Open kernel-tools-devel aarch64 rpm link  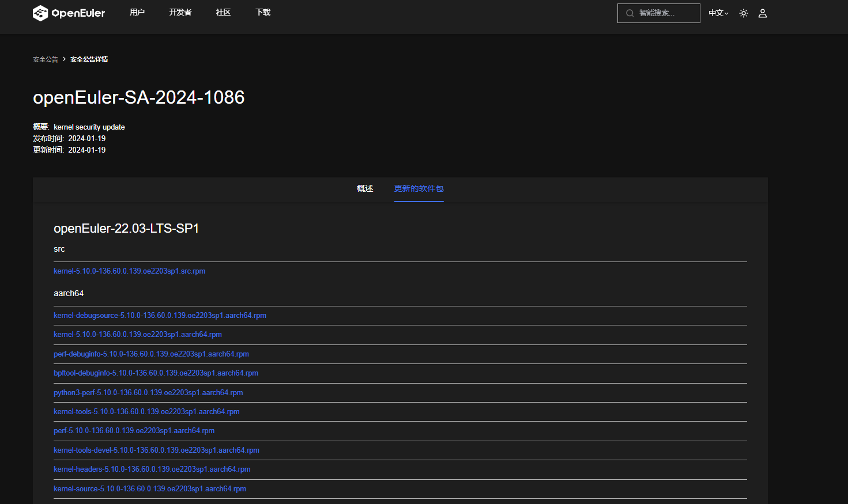click(x=156, y=450)
